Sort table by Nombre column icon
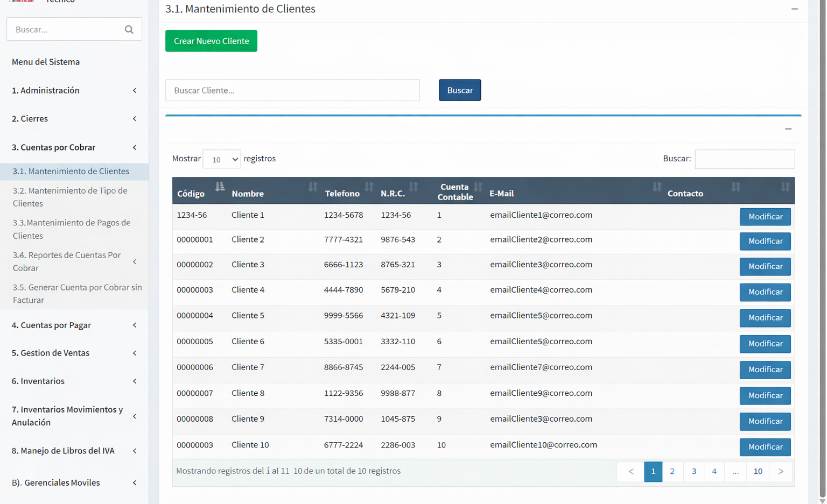Screen dimensions: 827x504 pyautogui.click(x=313, y=187)
